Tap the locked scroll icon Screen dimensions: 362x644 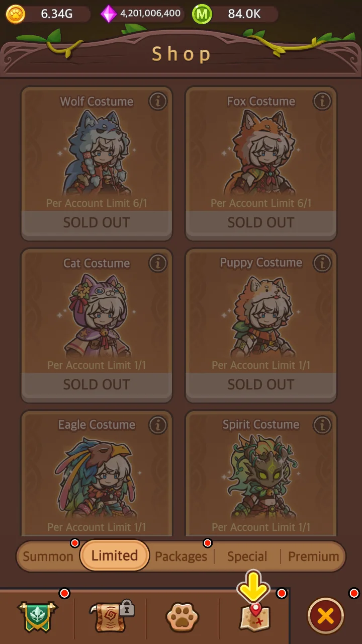112,616
